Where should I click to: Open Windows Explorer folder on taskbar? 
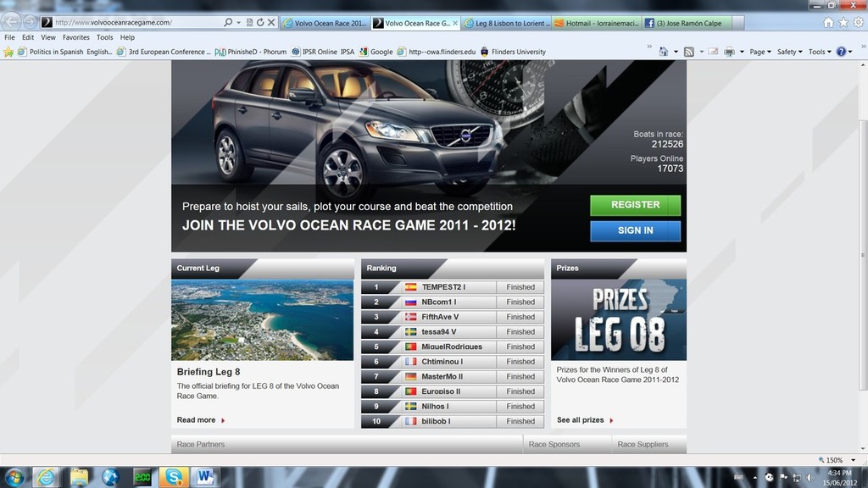coord(79,477)
